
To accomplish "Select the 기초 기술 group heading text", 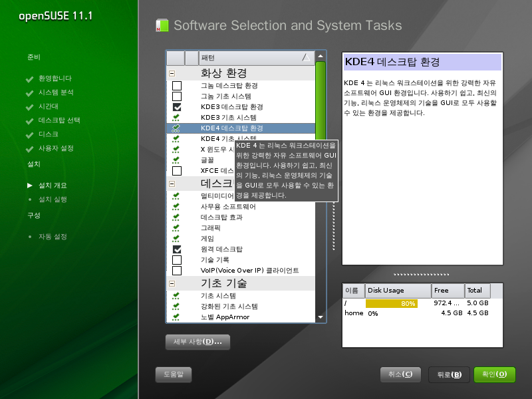I will point(223,283).
